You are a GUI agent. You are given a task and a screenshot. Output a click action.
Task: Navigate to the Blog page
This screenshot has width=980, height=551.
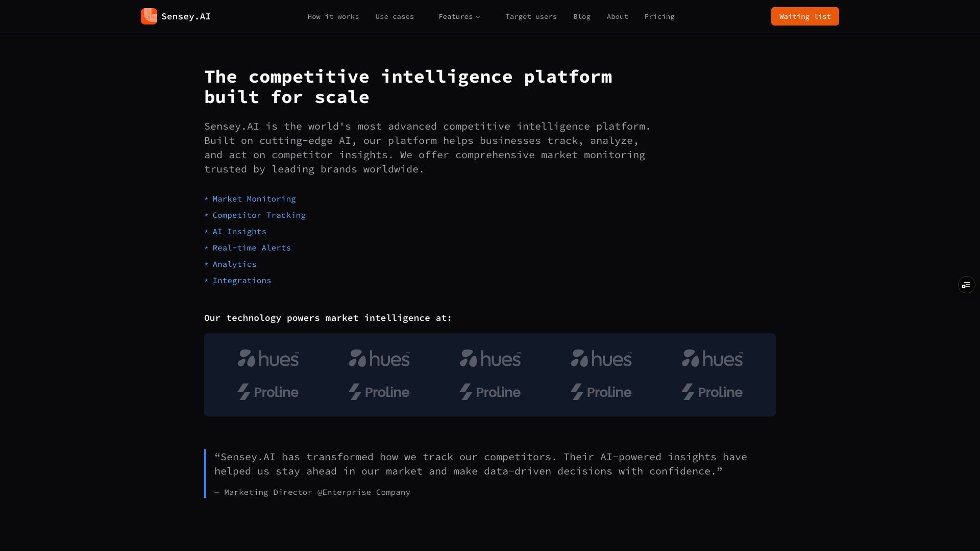581,16
